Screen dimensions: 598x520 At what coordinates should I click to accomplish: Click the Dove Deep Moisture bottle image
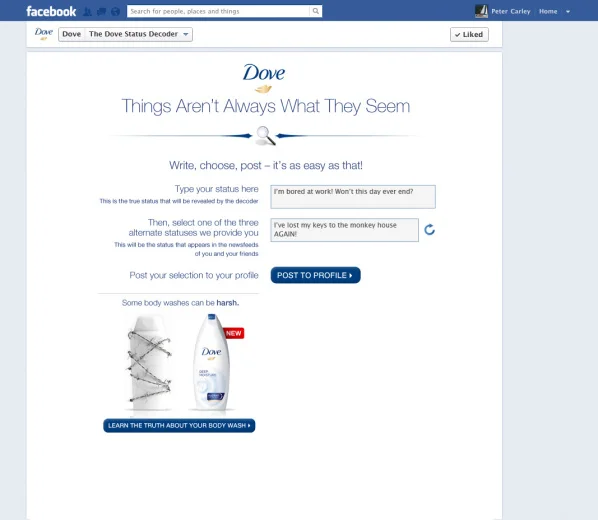[x=212, y=362]
